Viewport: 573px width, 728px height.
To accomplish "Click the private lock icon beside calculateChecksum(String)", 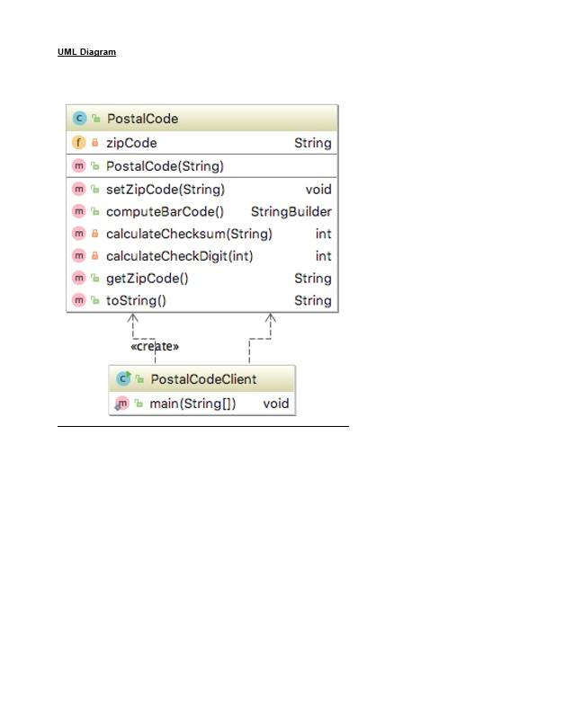I will (94, 234).
